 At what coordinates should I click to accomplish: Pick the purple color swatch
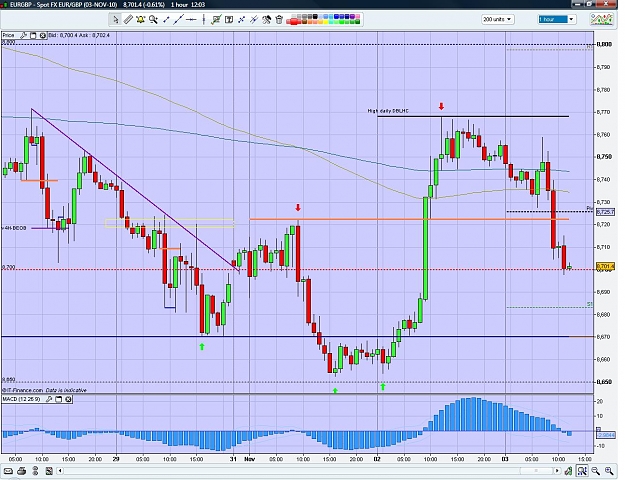click(352, 16)
